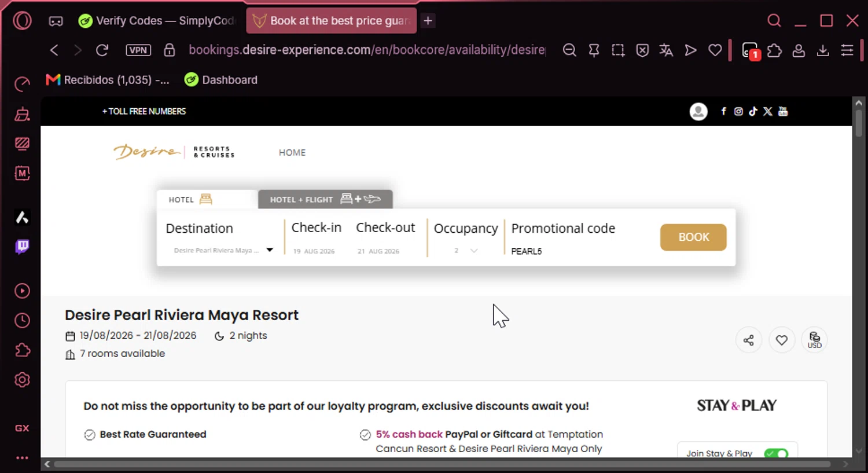The height and width of the screenshot is (473, 868).
Task: Open sidebar three-dot more options
Action: coord(22,458)
